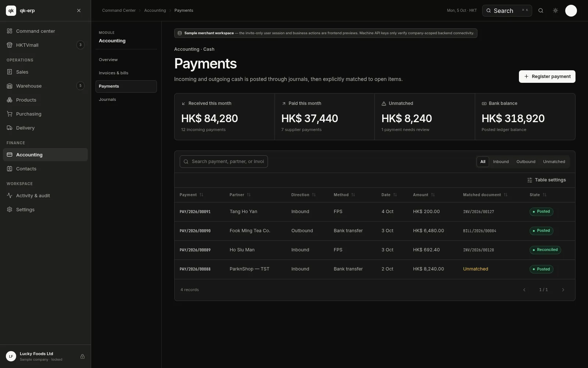This screenshot has height=368, width=588.
Task: Click the LF company avatar
Action: coord(11,356)
